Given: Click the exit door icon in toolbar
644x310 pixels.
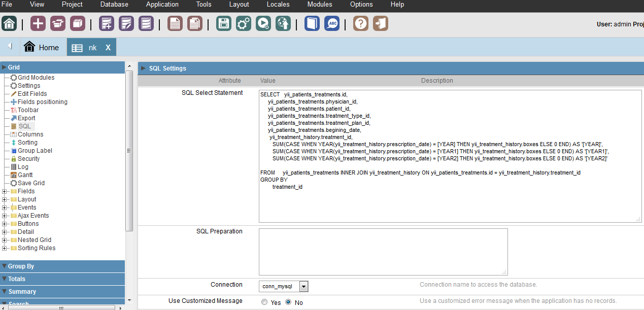Looking at the screenshot, I should [x=381, y=23].
